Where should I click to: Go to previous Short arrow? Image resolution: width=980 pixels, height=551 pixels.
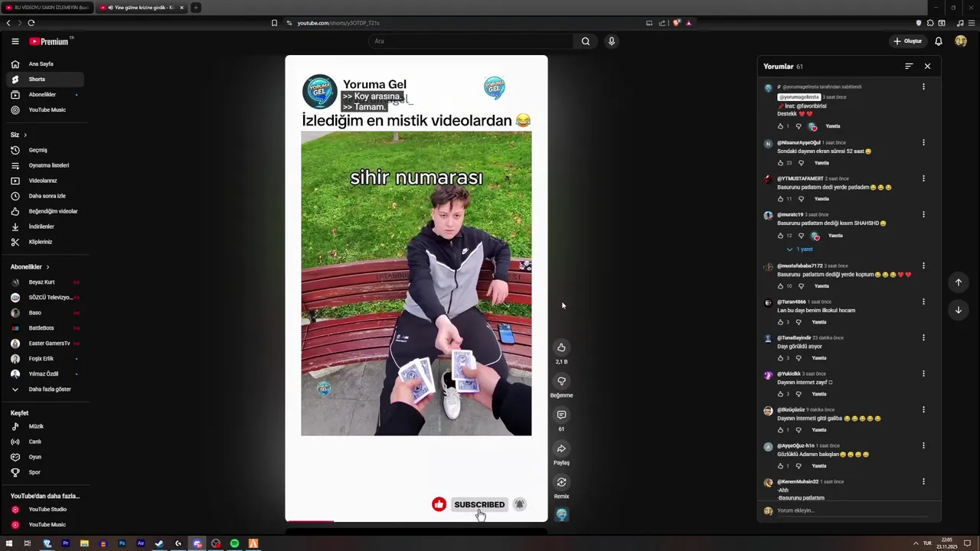958,282
